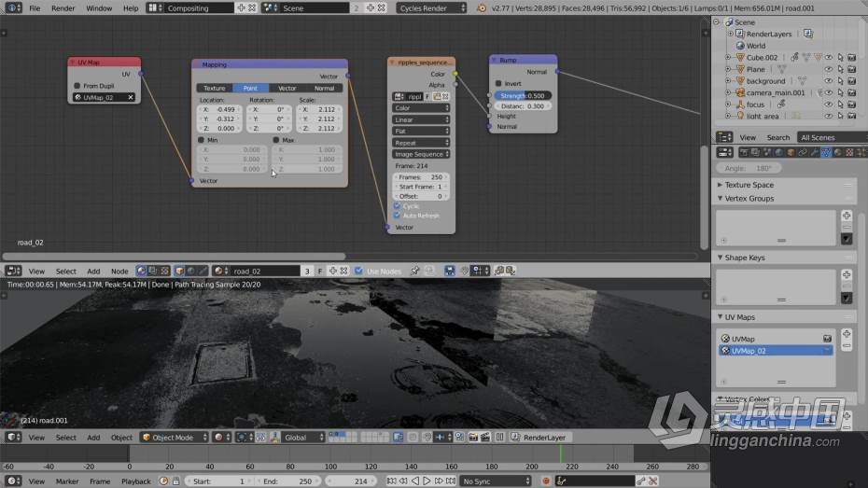Select camera_main.001 in outliner
Image resolution: width=868 pixels, height=488 pixels.
775,93
